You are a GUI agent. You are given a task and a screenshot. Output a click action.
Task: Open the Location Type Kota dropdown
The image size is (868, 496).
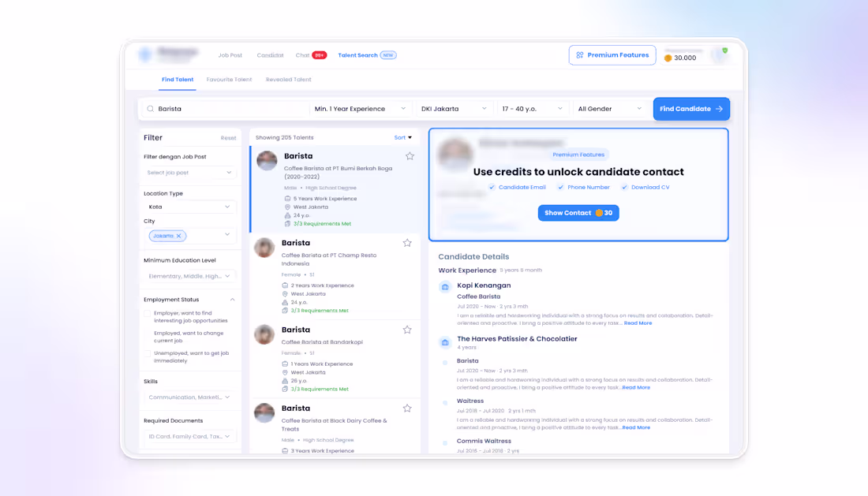[x=189, y=207]
